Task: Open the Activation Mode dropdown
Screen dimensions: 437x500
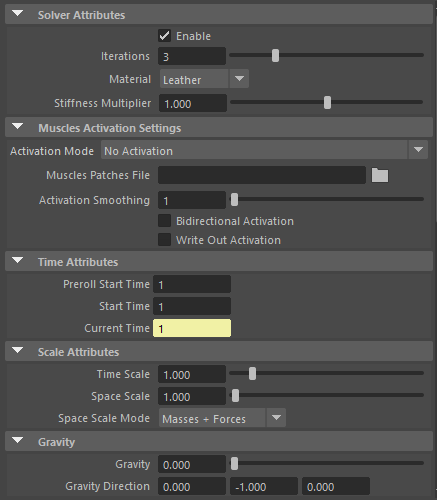Action: pos(264,150)
